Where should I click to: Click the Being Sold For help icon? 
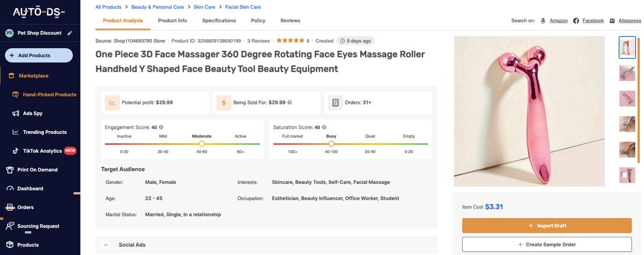coord(290,102)
